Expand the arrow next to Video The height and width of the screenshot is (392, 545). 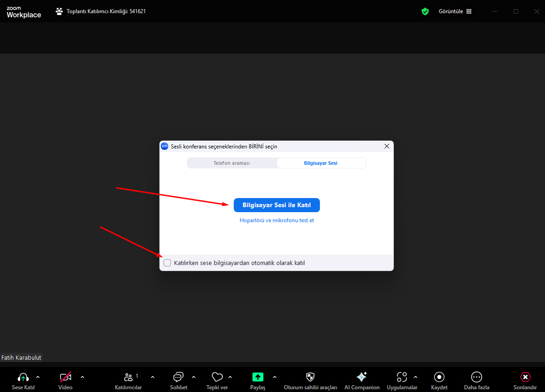pyautogui.click(x=82, y=377)
